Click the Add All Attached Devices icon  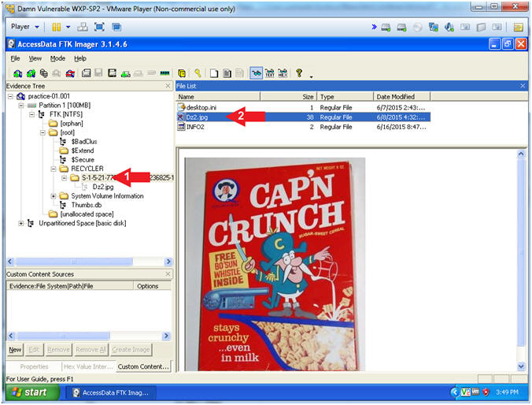point(31,73)
